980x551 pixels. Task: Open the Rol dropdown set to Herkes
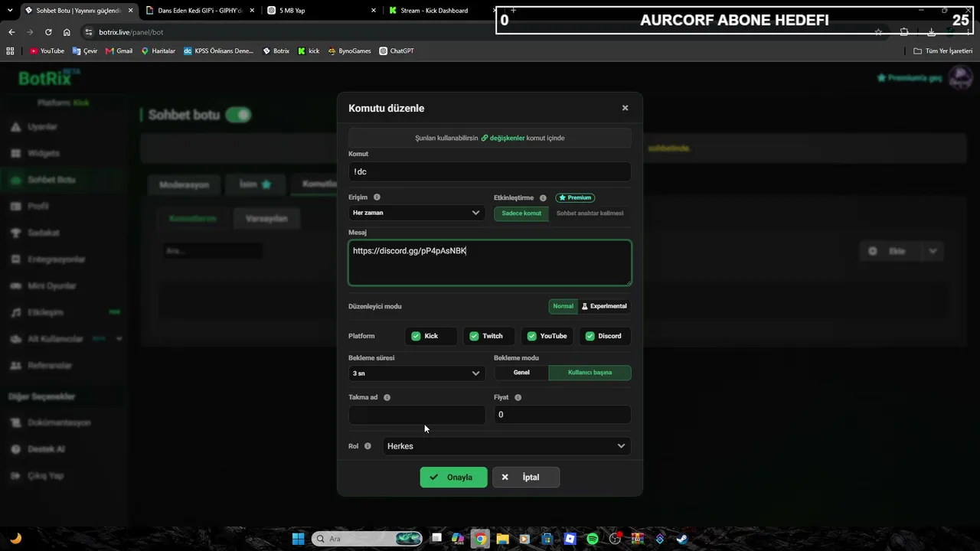(506, 446)
